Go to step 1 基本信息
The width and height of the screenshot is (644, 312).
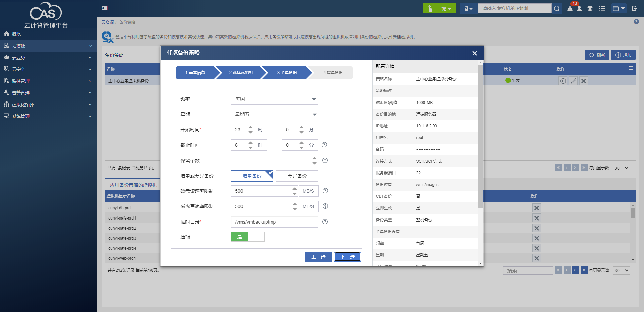point(196,73)
